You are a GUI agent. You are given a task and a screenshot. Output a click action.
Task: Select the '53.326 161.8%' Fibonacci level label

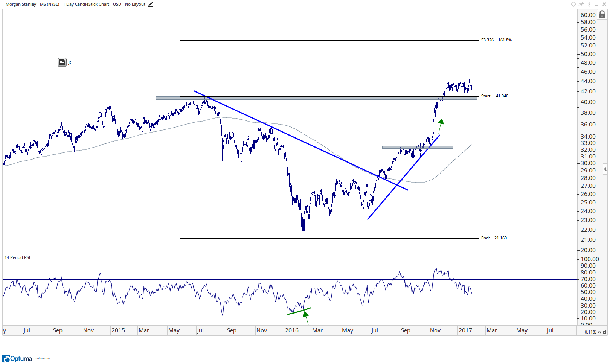pos(496,40)
